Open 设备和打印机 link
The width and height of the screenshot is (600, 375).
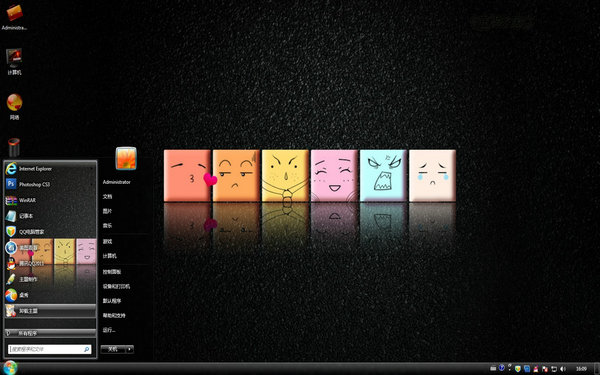(x=116, y=286)
